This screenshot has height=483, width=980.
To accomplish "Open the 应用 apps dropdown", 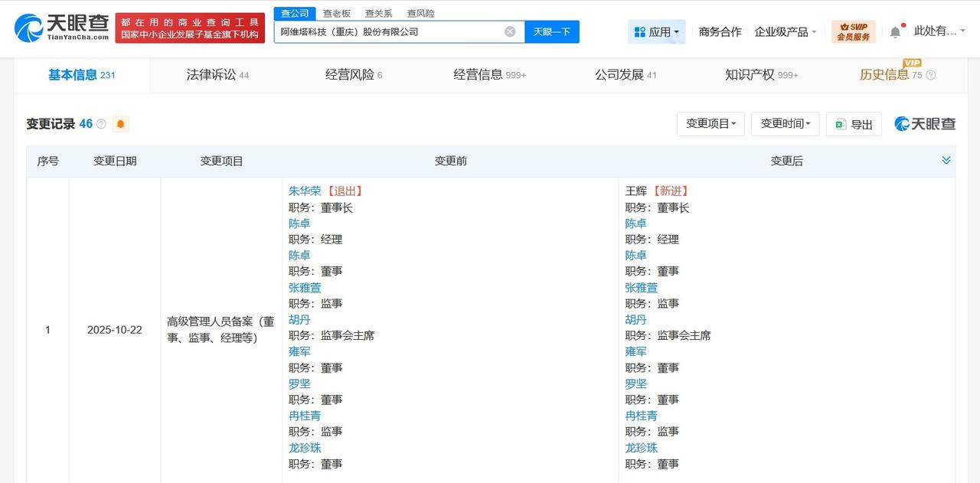I will pyautogui.click(x=656, y=31).
